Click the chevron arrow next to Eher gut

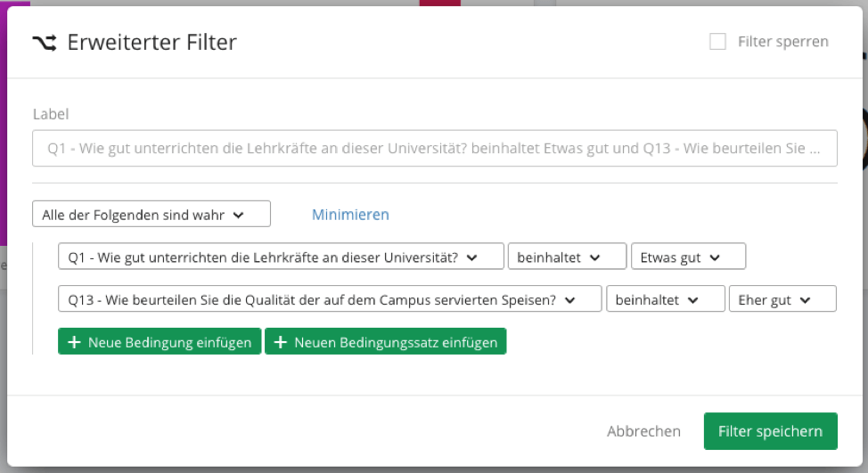[805, 300]
